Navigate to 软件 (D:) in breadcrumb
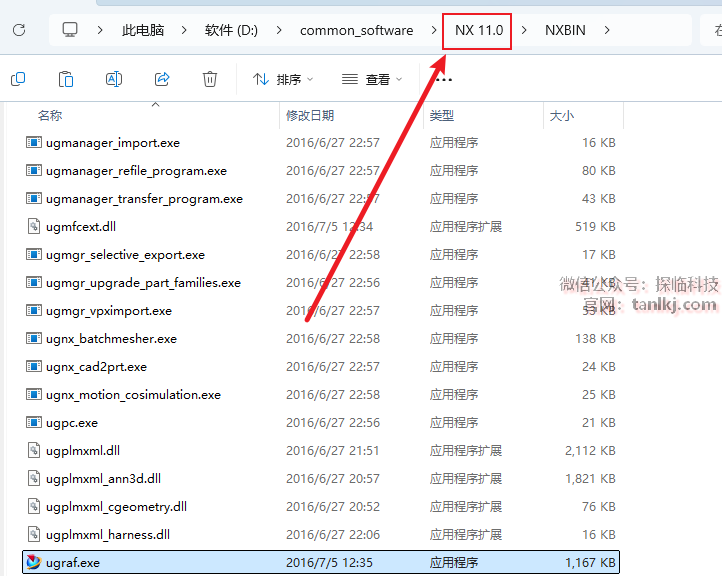 point(231,30)
